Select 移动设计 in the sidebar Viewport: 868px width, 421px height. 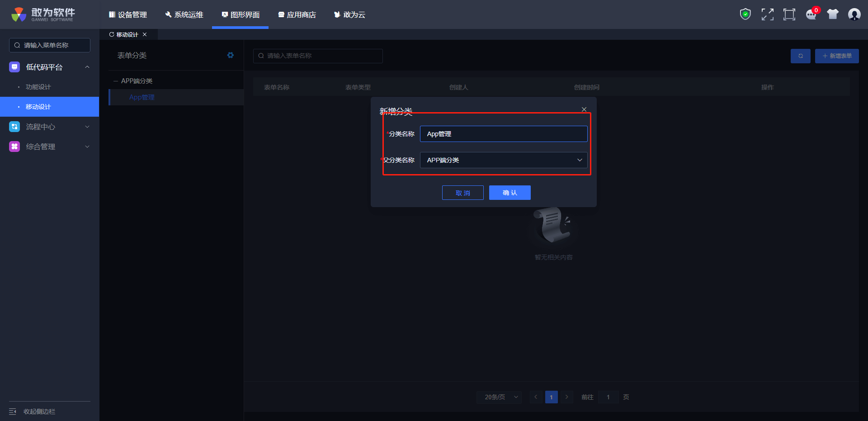pos(50,107)
